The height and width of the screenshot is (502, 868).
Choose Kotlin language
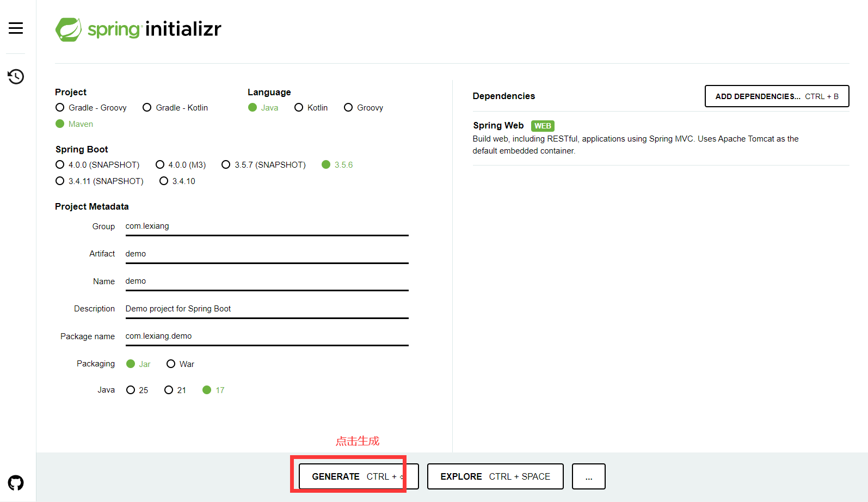311,108
